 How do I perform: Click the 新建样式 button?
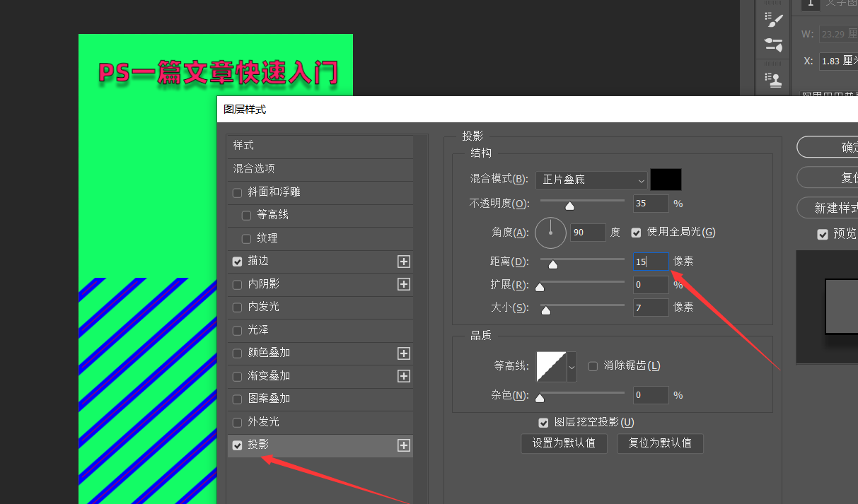pos(828,208)
